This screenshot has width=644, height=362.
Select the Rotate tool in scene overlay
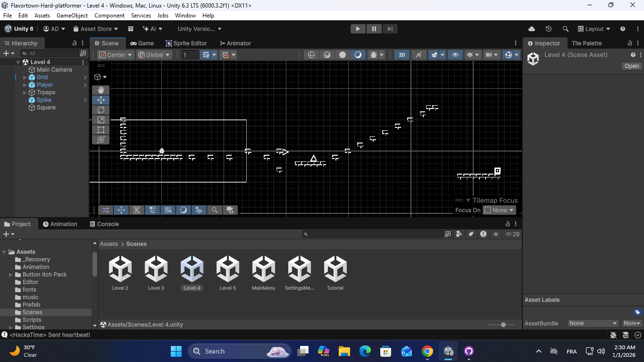pyautogui.click(x=100, y=110)
